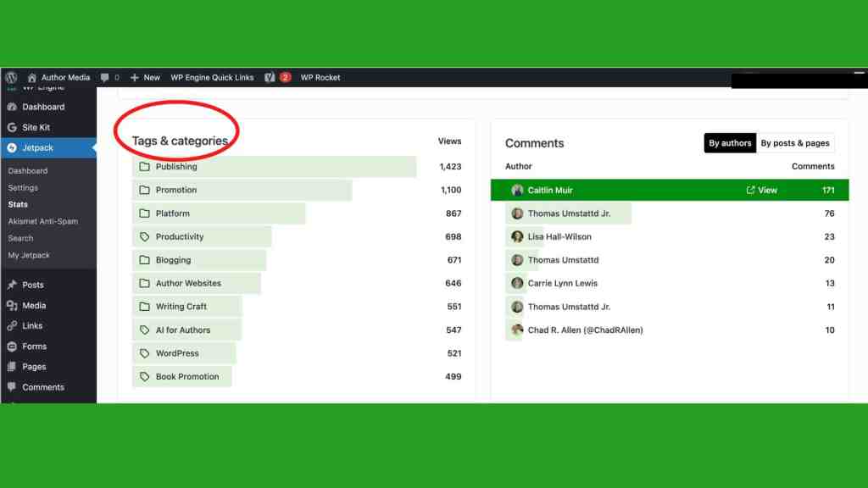Click the Media library icon

[x=12, y=305]
